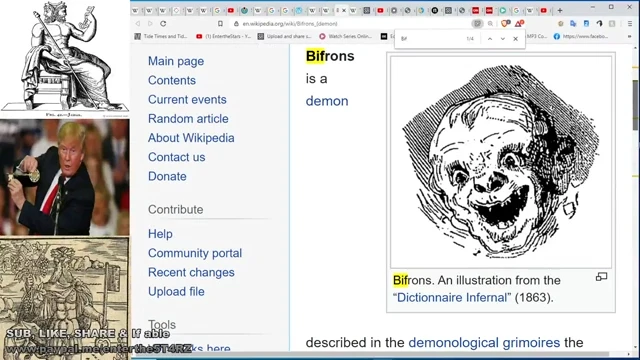Viewport: 640px width, 360px height.
Task: Click the zoom magnifier icon in address bar
Action: coord(490,24)
